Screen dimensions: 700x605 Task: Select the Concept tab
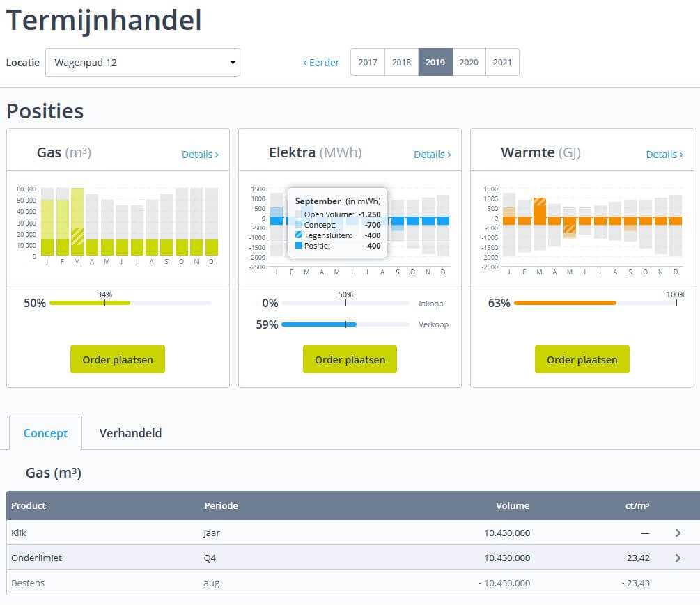tap(45, 433)
